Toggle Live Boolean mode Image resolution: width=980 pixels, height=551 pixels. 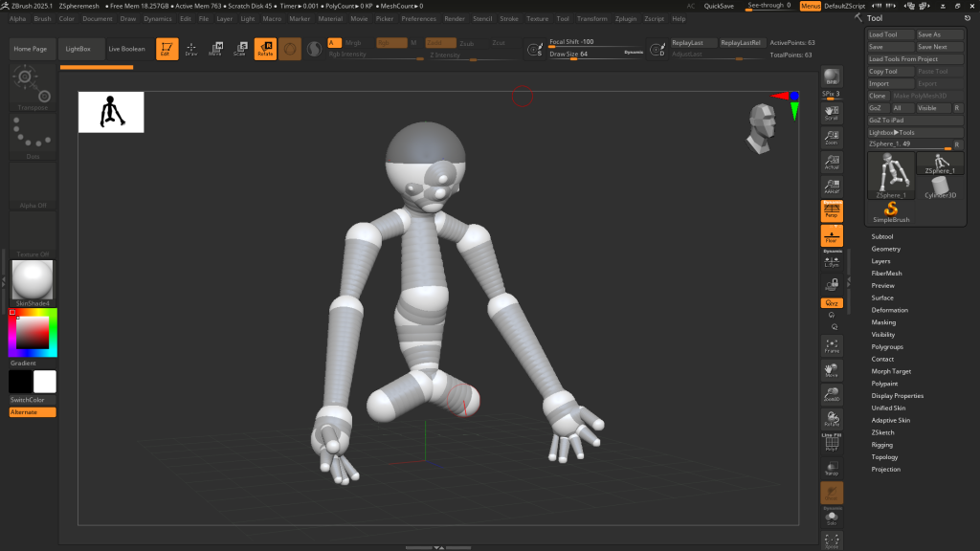[x=127, y=49]
